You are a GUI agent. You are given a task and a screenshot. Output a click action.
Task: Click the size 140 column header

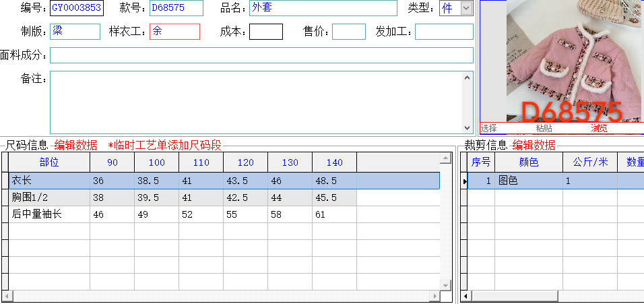pyautogui.click(x=334, y=162)
